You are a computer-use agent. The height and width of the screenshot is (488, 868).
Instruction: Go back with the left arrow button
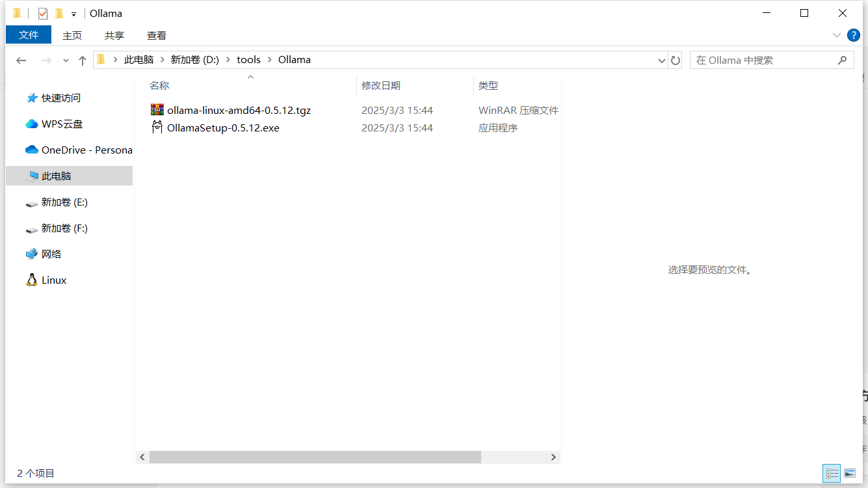[x=21, y=60]
